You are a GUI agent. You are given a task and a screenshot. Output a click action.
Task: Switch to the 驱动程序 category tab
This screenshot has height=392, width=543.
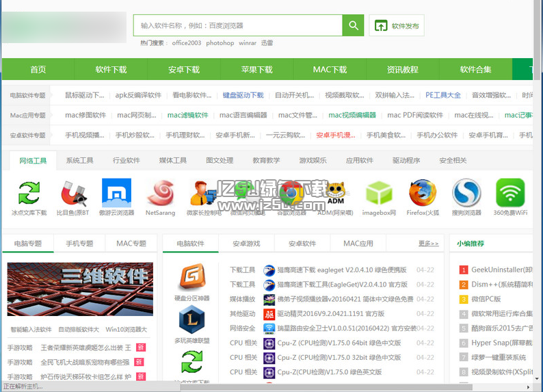click(406, 161)
